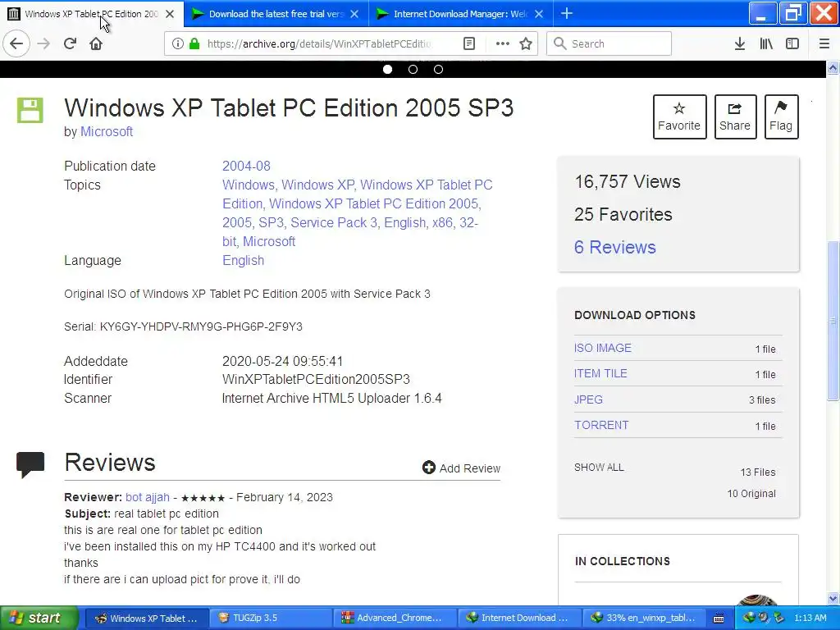Click the serial key text line
The image size is (840, 630).
pos(183,326)
